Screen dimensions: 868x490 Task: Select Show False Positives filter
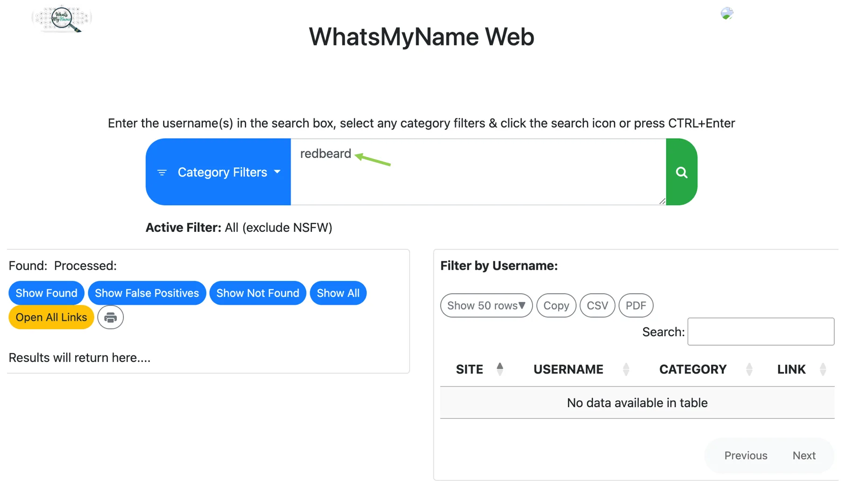tap(147, 293)
